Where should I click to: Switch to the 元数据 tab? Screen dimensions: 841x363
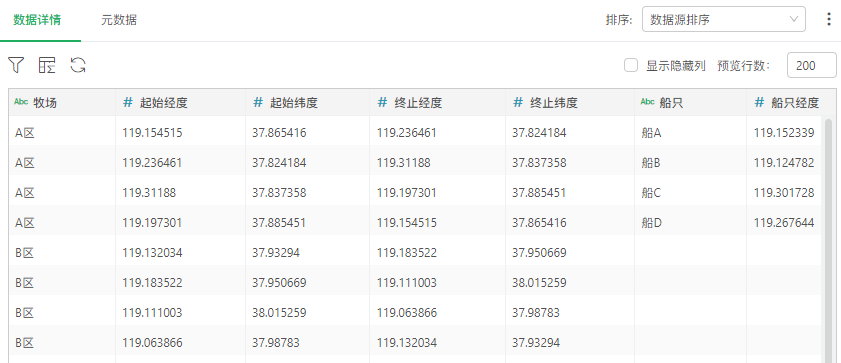tap(119, 20)
